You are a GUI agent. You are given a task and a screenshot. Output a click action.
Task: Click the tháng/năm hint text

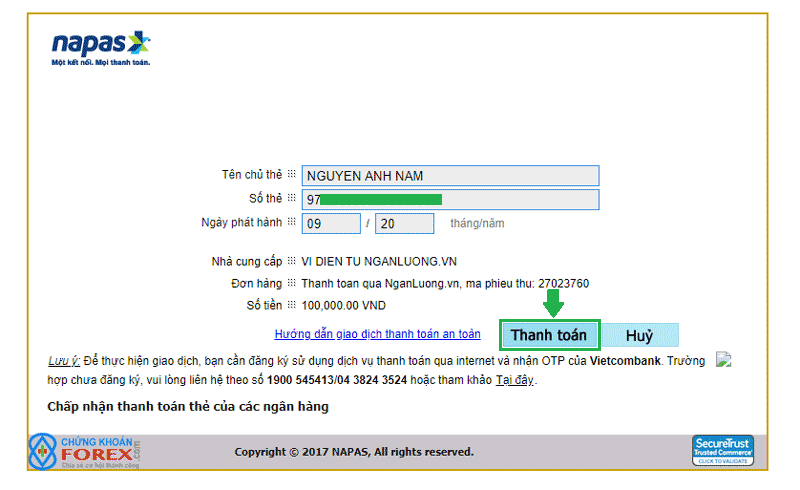coord(477,224)
